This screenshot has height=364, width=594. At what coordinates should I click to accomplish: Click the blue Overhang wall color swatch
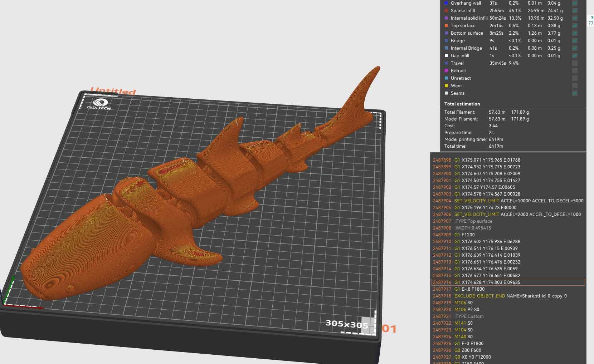(446, 3)
